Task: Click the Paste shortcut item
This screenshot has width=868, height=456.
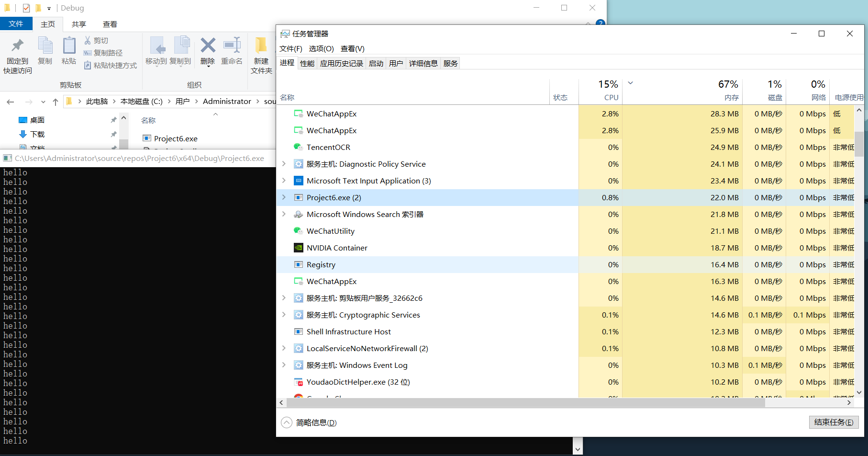Action: pyautogui.click(x=111, y=65)
